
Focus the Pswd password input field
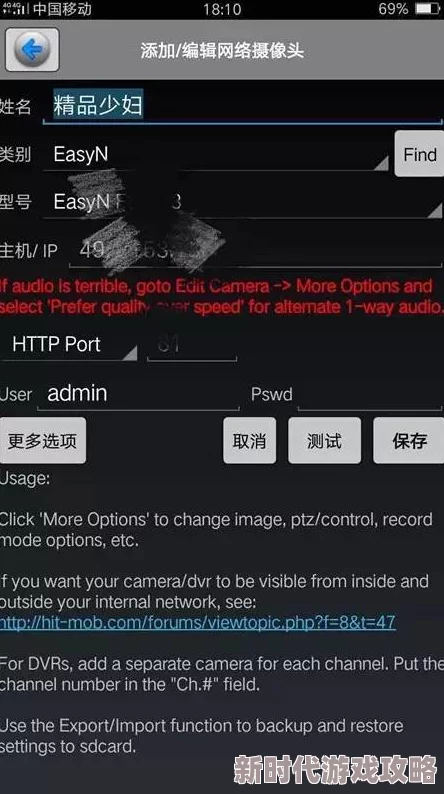click(370, 394)
